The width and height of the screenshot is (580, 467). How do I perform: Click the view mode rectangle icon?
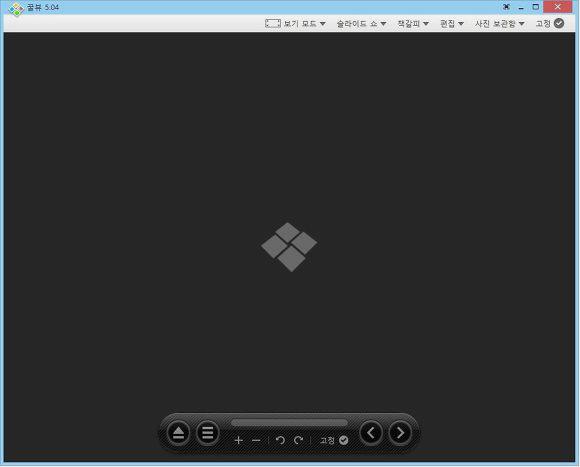[x=273, y=24]
